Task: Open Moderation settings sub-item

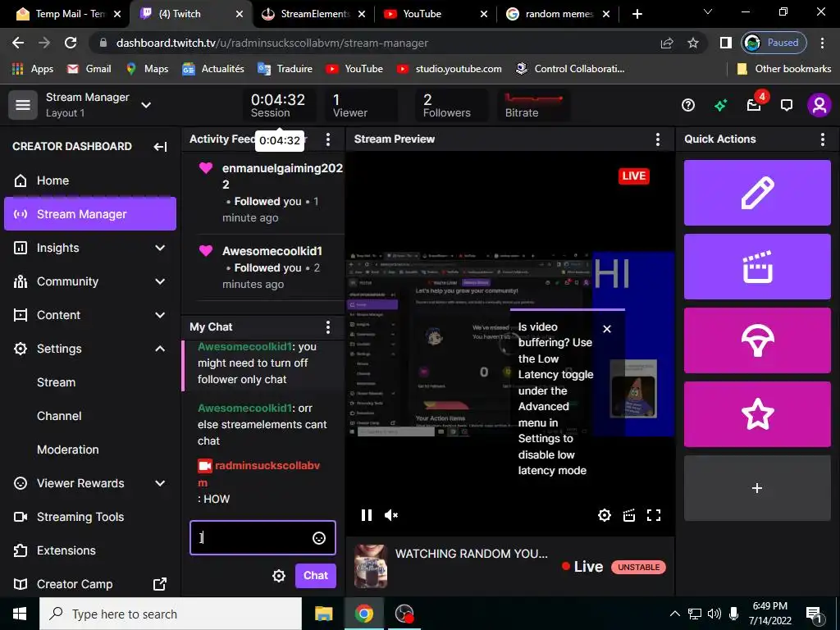Action: 68,450
